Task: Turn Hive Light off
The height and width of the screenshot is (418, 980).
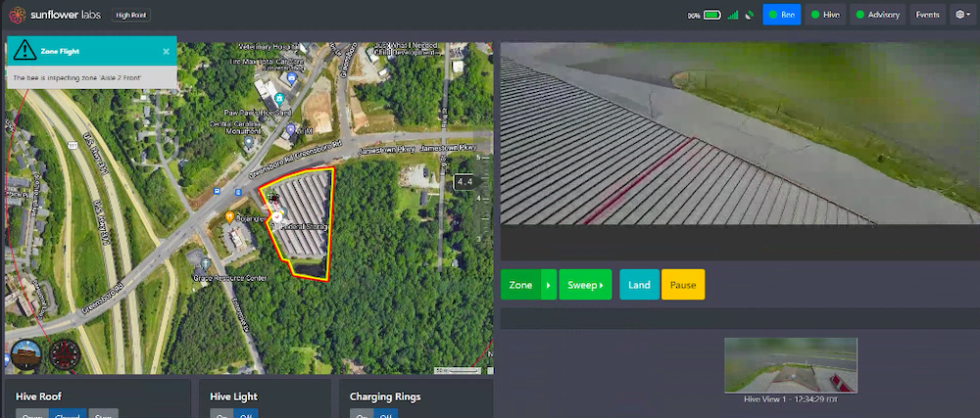Action: click(x=246, y=415)
